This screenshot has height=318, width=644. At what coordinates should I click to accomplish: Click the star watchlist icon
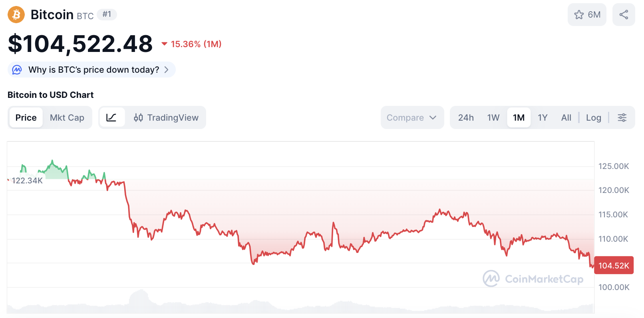point(579,14)
